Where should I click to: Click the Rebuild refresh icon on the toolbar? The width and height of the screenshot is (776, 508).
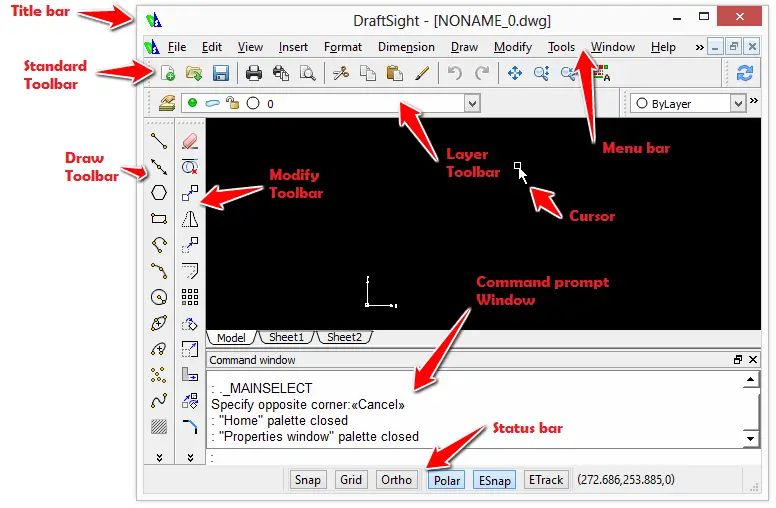(744, 73)
